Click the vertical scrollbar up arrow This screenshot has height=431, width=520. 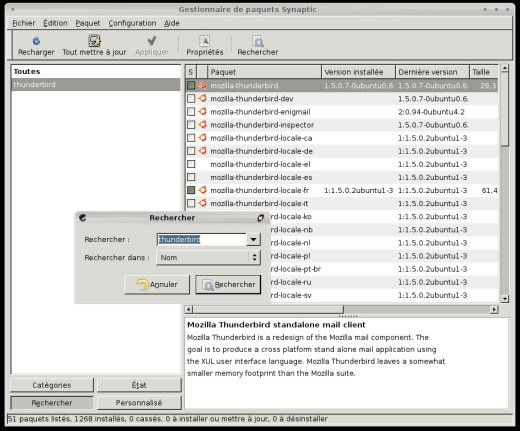pyautogui.click(x=505, y=68)
